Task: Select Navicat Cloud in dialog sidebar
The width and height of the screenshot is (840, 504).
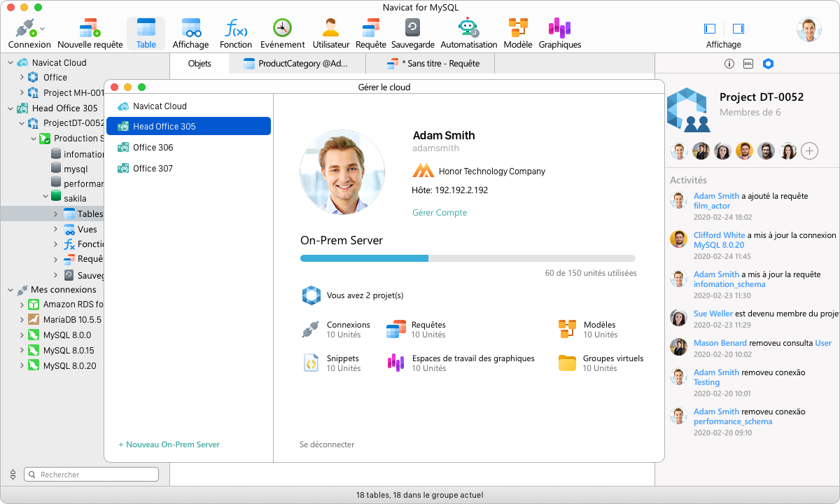Action: click(188, 106)
